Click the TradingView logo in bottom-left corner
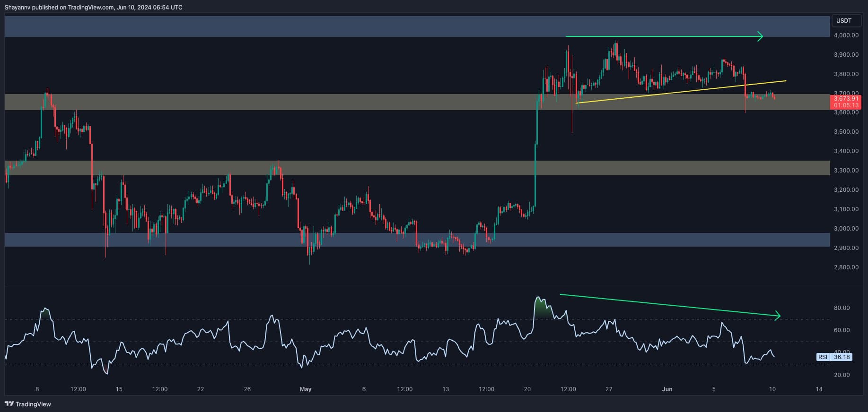Image resolution: width=868 pixels, height=412 pixels. [27, 404]
